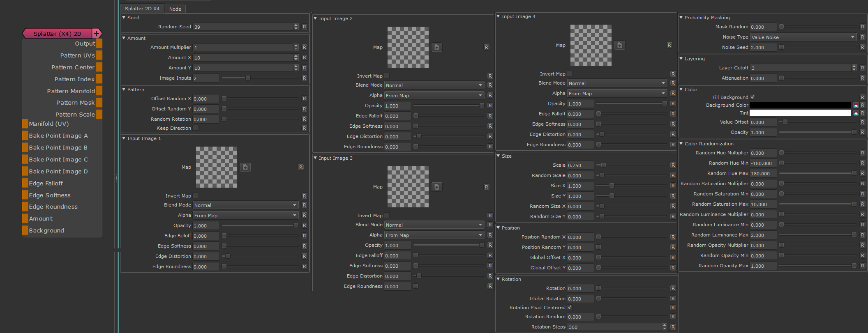Open Input Image 1 Blend Mode dropdown

click(x=245, y=205)
